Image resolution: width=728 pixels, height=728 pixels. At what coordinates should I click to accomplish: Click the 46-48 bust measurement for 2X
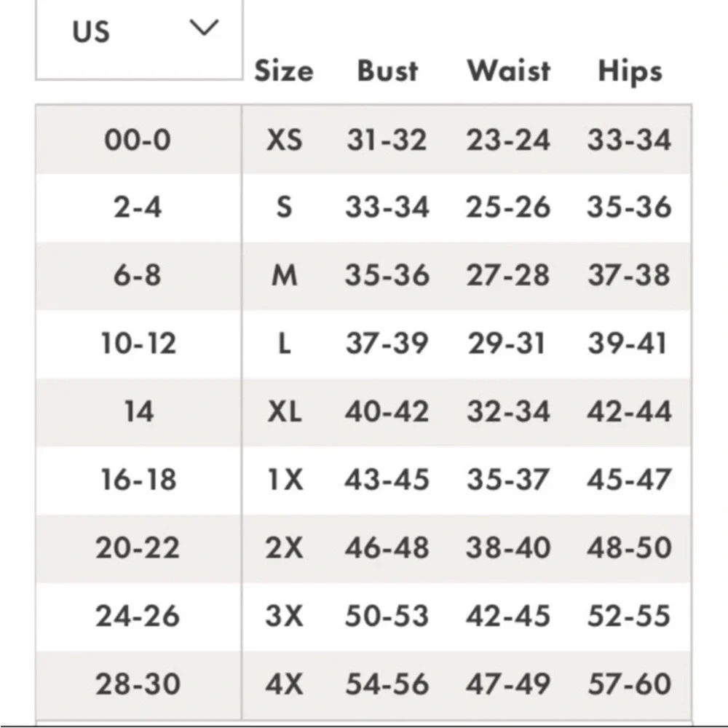point(387,548)
